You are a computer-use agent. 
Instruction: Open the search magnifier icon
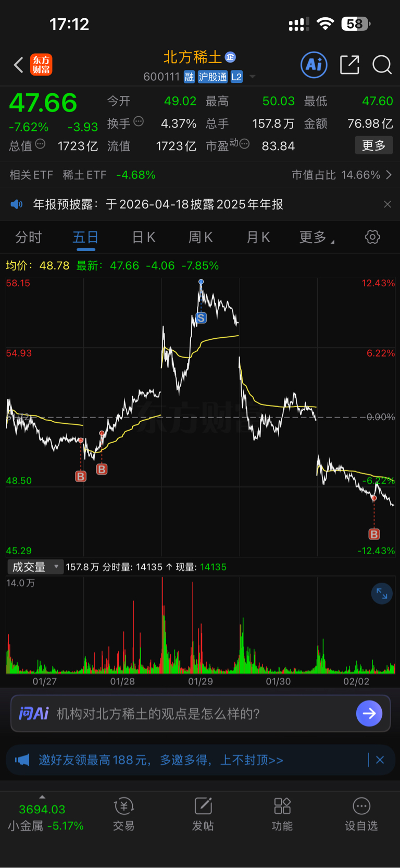point(382,65)
